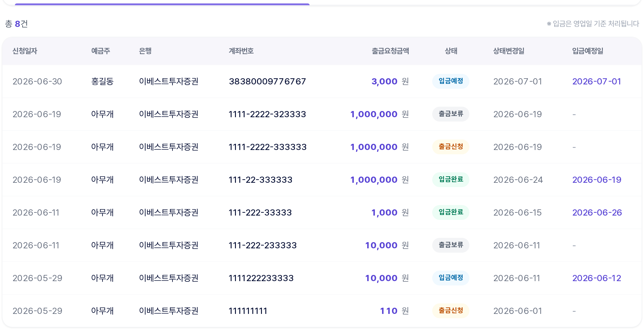Screen dimensions: 644x334
Task: Click 출금신청 badge for account 111111111
Action: [x=450, y=311]
